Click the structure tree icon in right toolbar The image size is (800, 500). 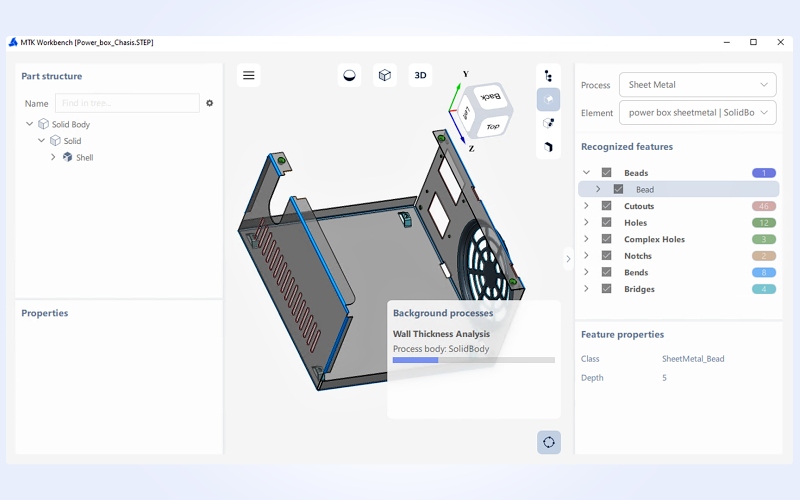[x=548, y=76]
